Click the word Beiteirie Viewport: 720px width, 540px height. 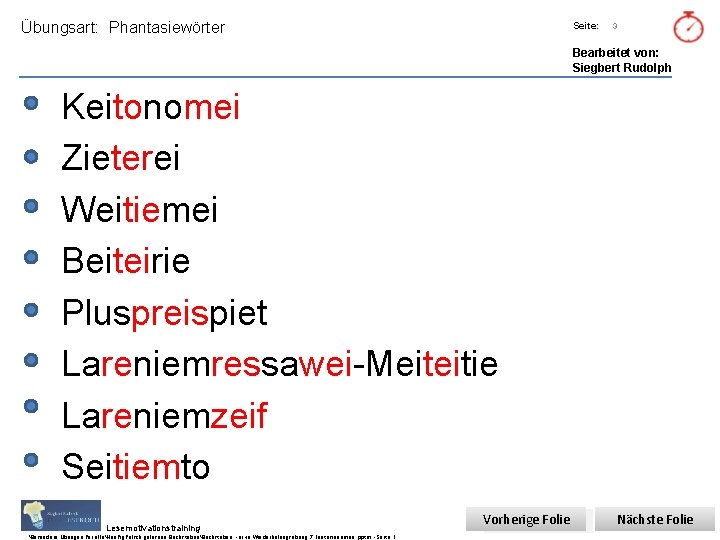tap(126, 261)
